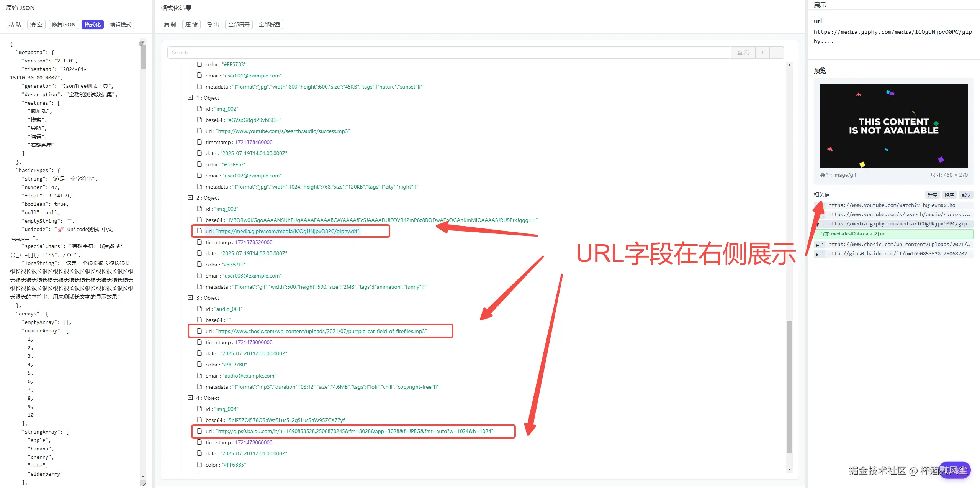Click the file icon beside id "audio_001"
Image resolution: width=980 pixels, height=488 pixels.
pyautogui.click(x=199, y=309)
